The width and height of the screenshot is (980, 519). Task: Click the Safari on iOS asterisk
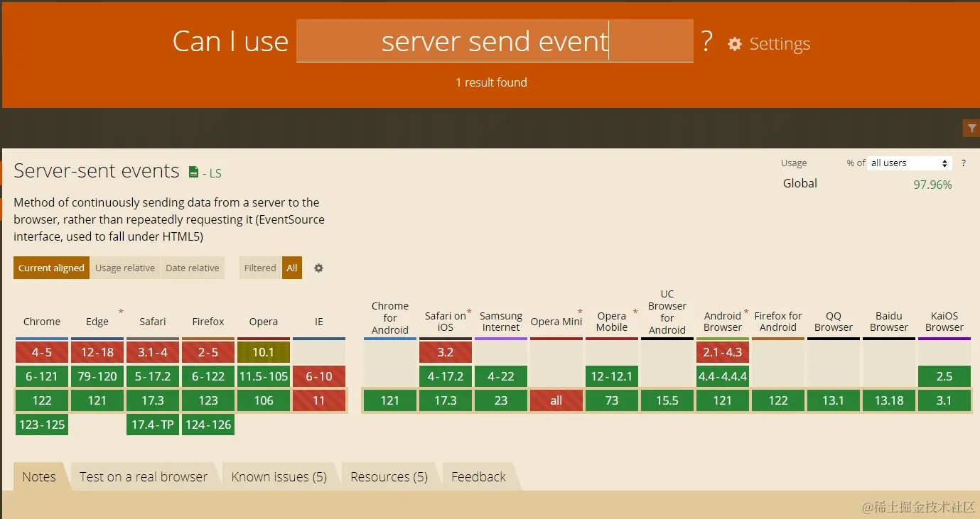coord(469,312)
